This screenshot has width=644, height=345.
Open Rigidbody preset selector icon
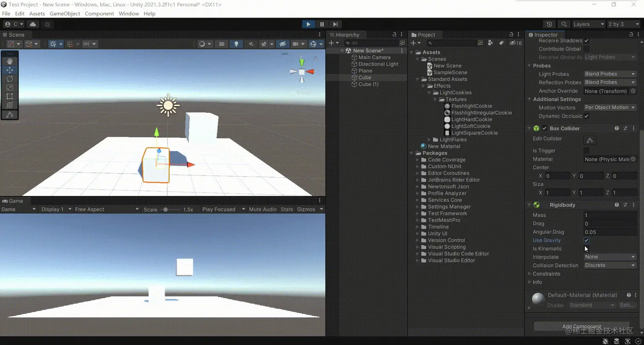coord(625,205)
